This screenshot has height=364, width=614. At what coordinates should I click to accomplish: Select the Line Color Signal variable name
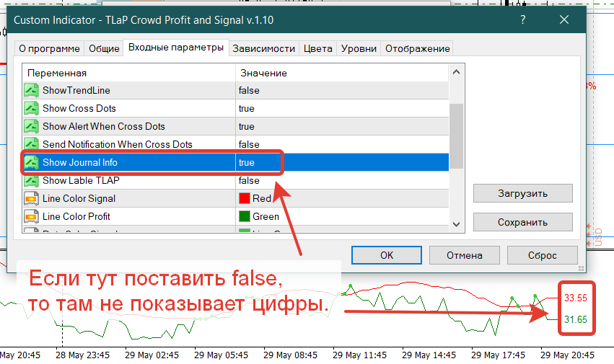[x=79, y=198]
